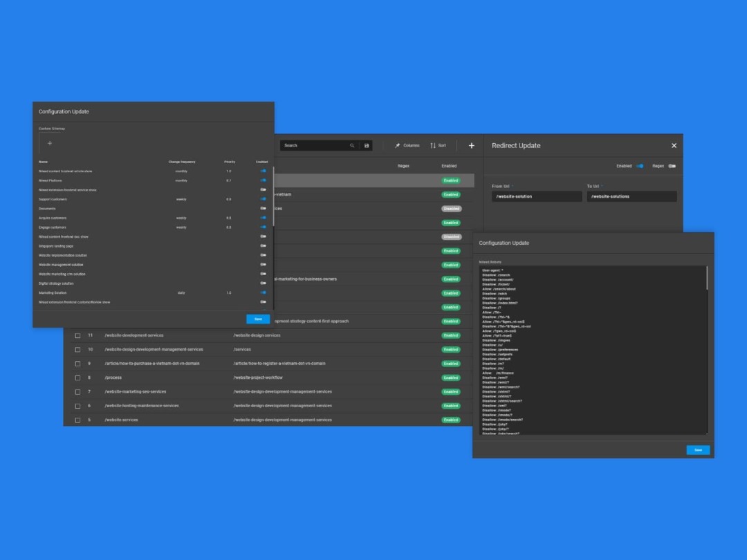The width and height of the screenshot is (747, 560).
Task: Click Enabled badge on business-owners redirect row
Action: click(451, 279)
